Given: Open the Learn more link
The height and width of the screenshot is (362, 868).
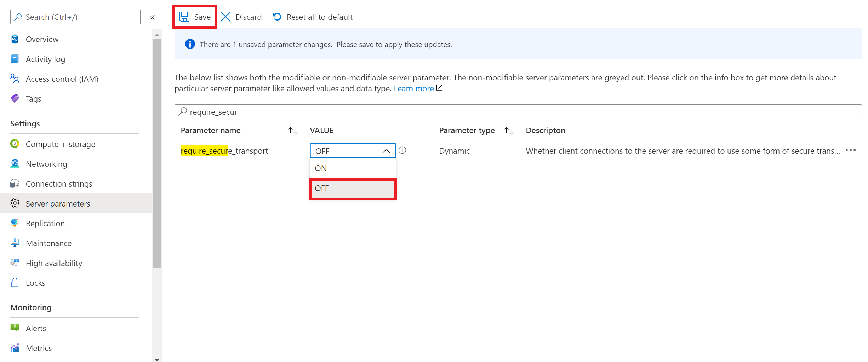Looking at the screenshot, I should click(413, 89).
